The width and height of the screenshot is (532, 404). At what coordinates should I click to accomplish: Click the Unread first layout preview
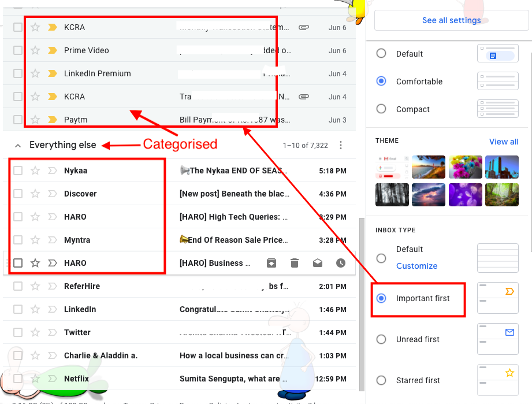[x=498, y=339]
